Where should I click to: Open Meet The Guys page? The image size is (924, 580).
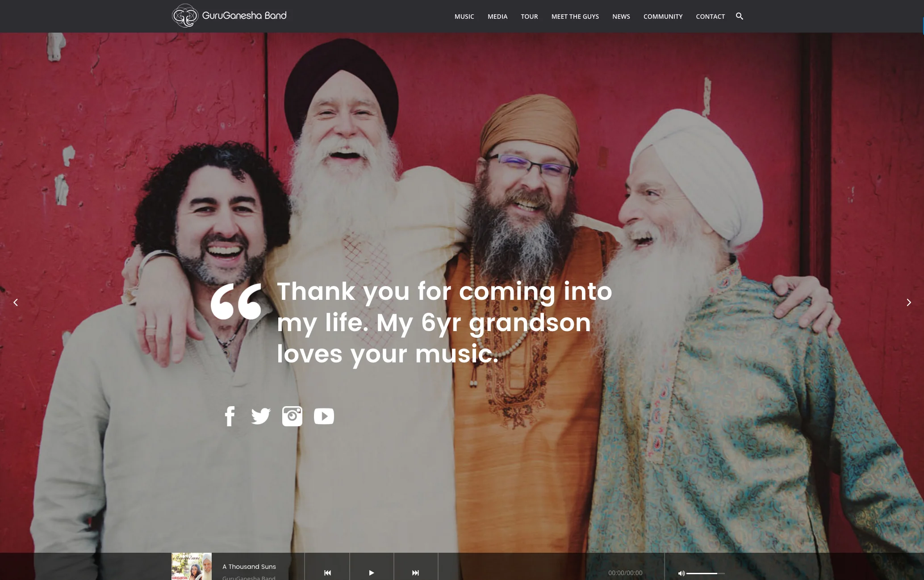click(575, 17)
